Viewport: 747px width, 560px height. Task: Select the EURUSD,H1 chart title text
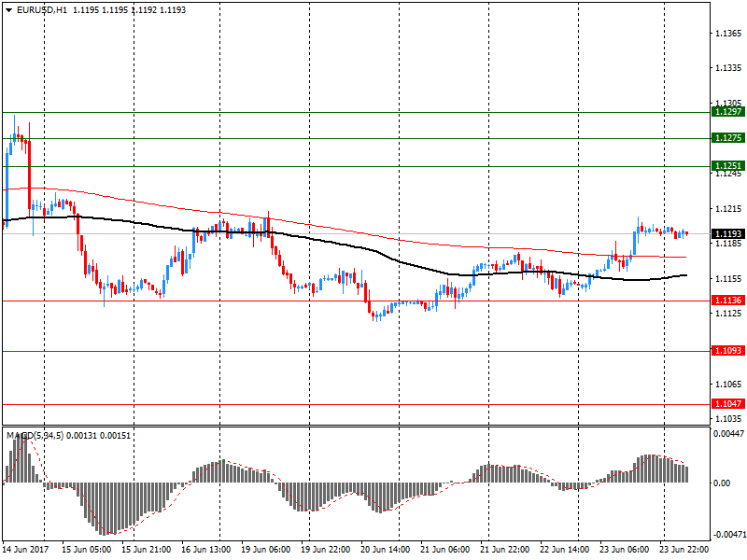pos(42,10)
